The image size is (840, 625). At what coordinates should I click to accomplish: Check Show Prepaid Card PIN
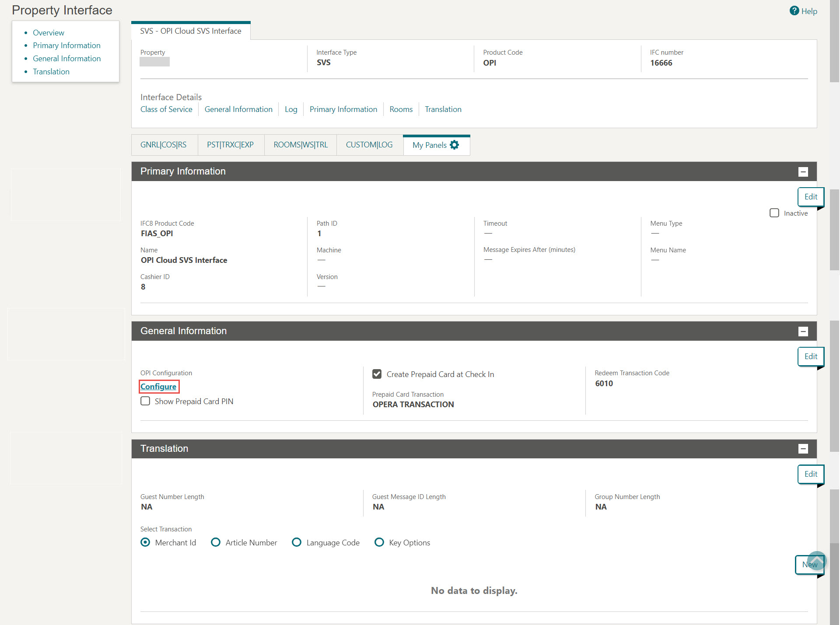(x=145, y=401)
